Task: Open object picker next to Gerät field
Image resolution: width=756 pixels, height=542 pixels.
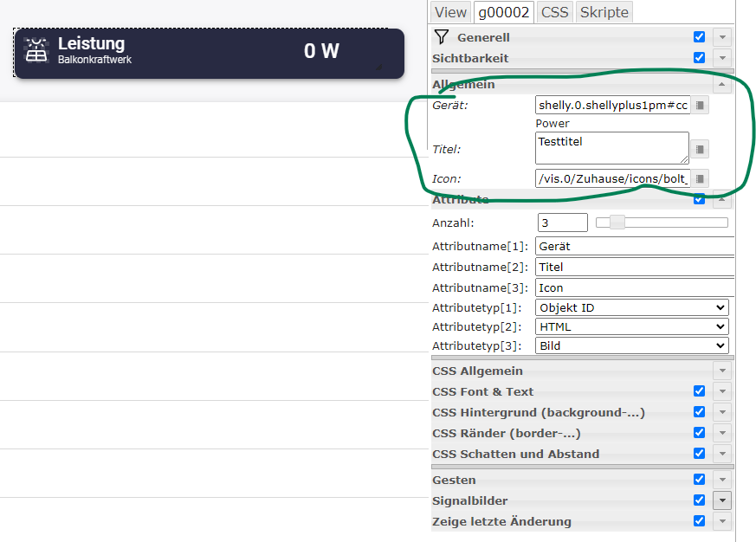Action: [700, 106]
